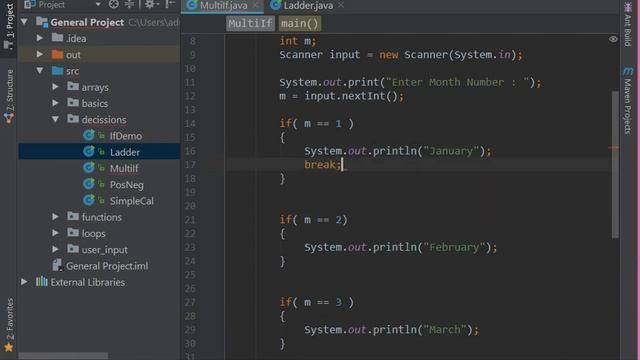Click the Project panel horizontal scrollbar
640x360 pixels.
63,356
